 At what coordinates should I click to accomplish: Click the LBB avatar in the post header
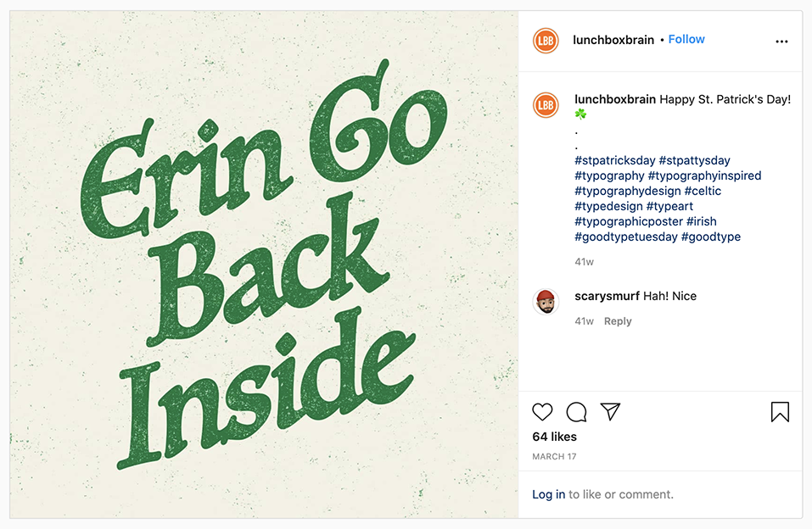click(x=546, y=39)
